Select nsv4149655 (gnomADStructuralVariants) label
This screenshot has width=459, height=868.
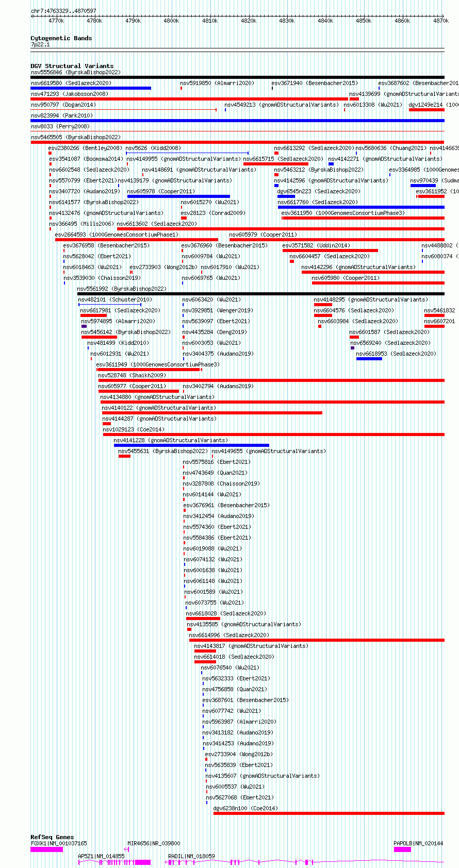[x=269, y=451]
